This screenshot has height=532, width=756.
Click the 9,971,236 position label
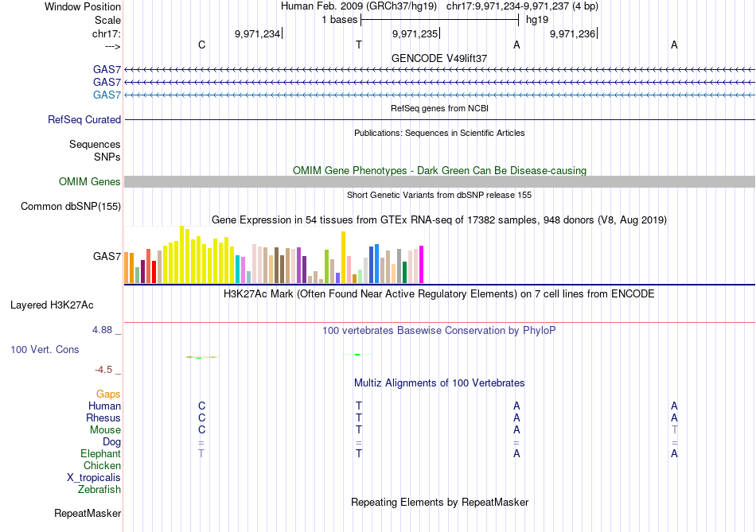[x=573, y=33]
